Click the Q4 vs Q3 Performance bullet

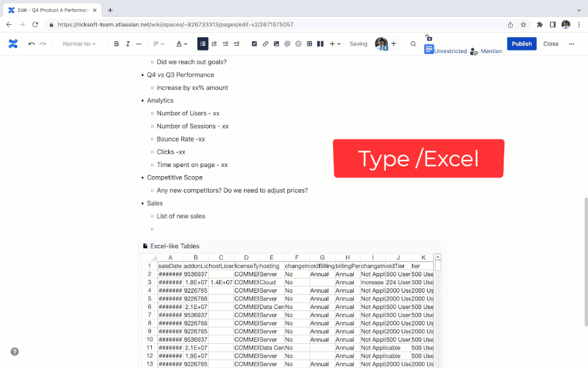tap(181, 75)
